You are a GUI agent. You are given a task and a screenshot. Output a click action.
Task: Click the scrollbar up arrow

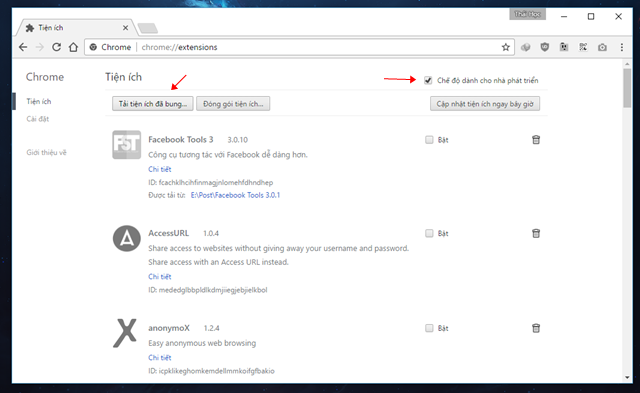[627, 64]
